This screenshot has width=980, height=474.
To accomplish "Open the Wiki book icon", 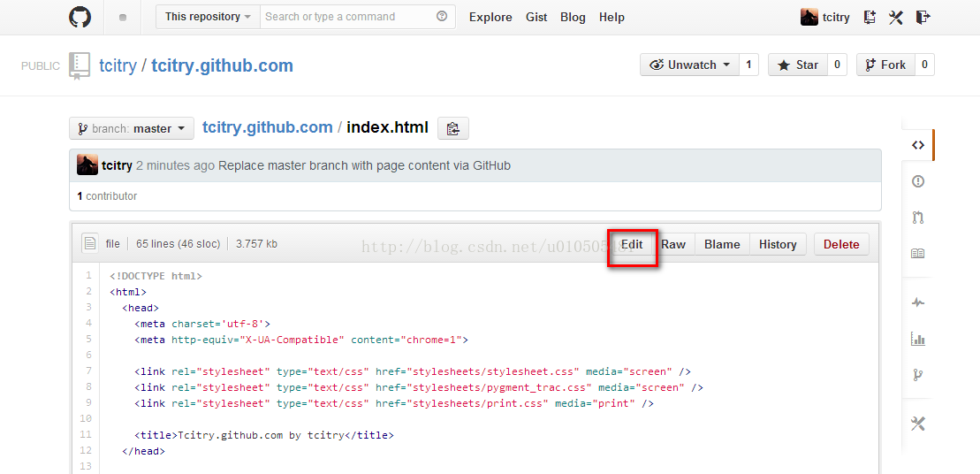I will 917,254.
